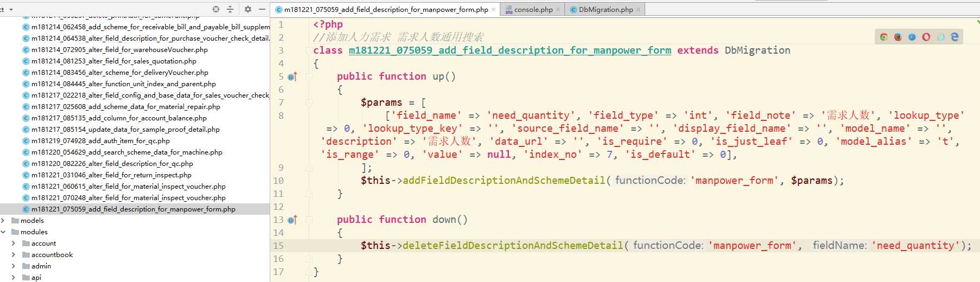The height and width of the screenshot is (282, 980).
Task: Expand the models folder
Action: coord(3,221)
